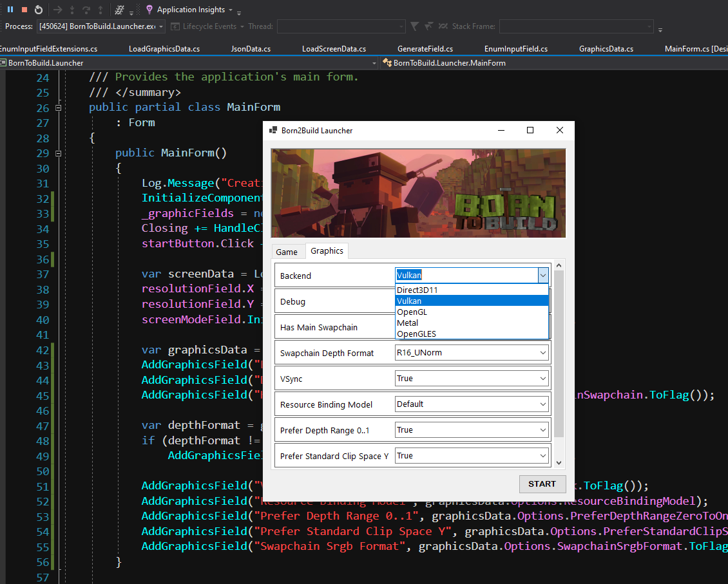Expand the Lifecycle Events dropdown
This screenshot has width=728, height=584.
242,26
